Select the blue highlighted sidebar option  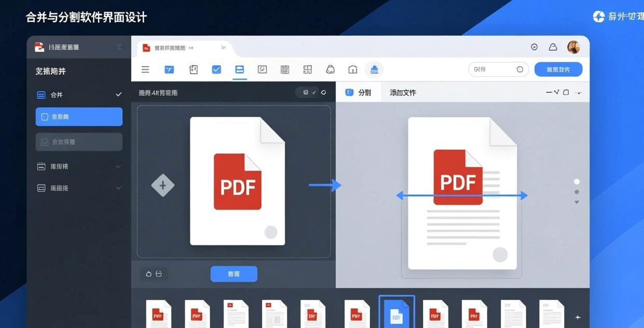(79, 117)
